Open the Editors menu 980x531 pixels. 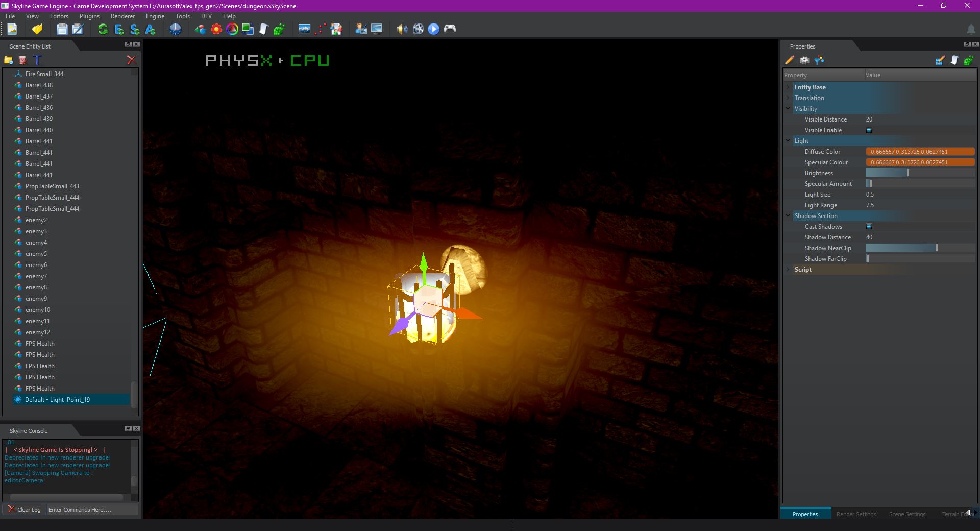click(x=59, y=16)
